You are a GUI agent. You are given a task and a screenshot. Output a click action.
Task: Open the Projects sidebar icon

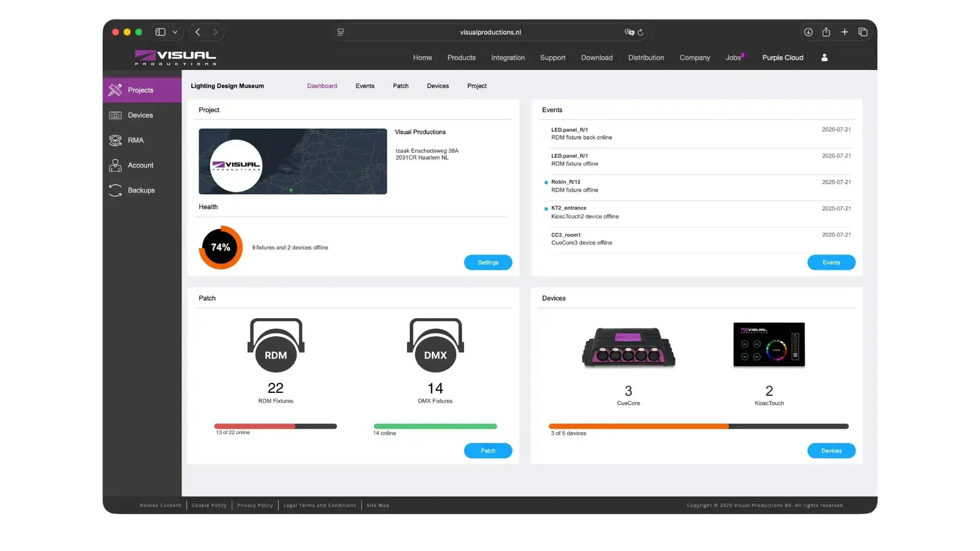click(115, 90)
